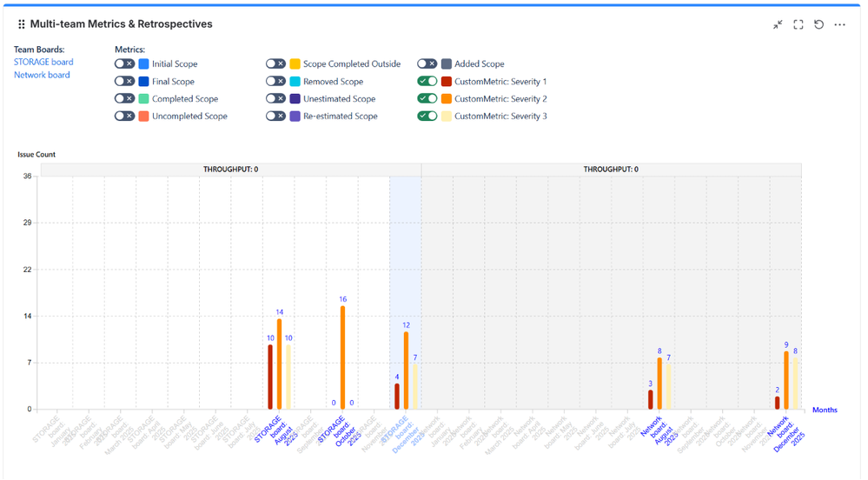Enable the Added Scope toggle
The height and width of the screenshot is (480, 868).
[x=427, y=63]
